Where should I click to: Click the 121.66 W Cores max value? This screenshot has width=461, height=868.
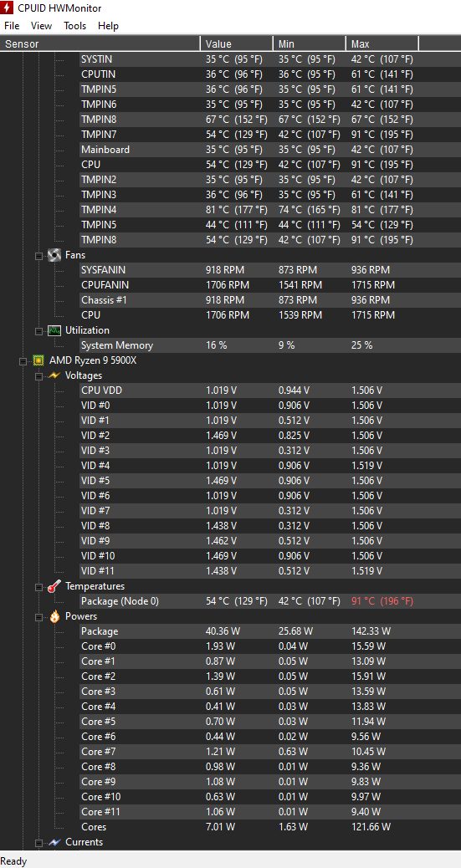(371, 827)
